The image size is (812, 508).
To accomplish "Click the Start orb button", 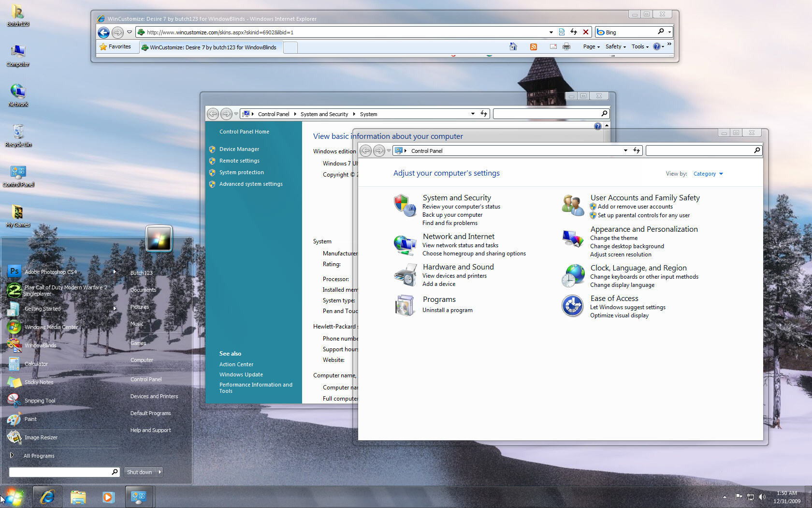I will click(14, 497).
